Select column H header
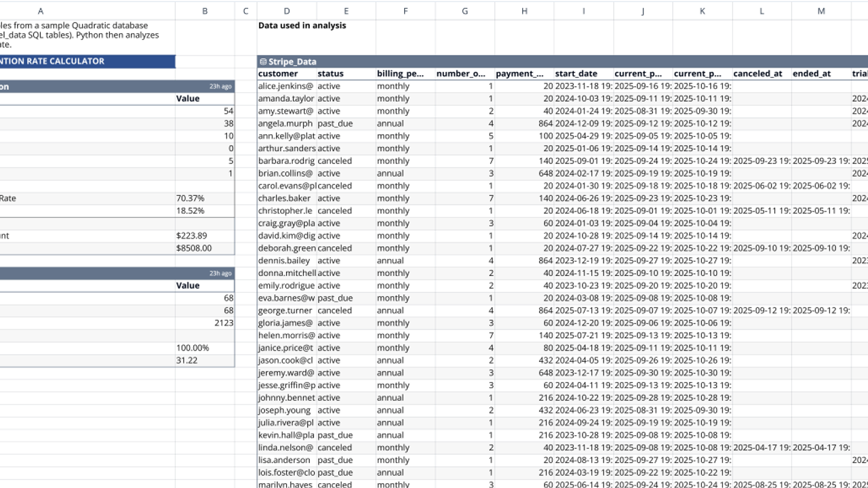Viewport: 868px width, 488px height. coord(524,11)
